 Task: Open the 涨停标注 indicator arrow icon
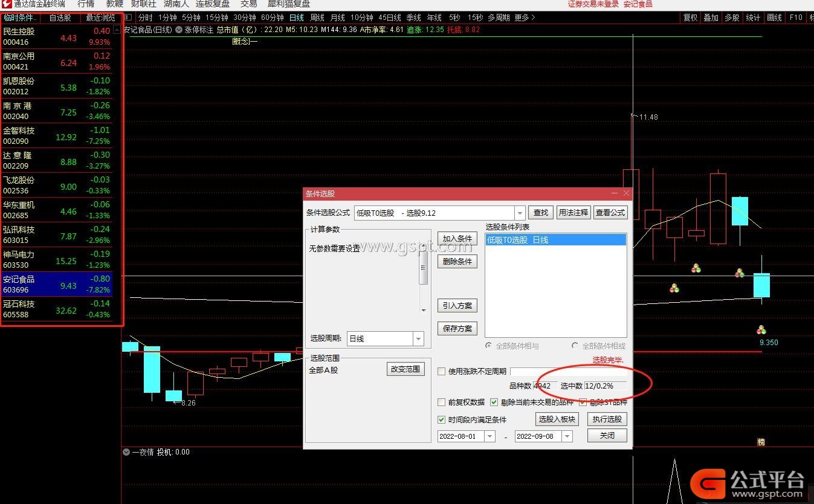tap(179, 29)
